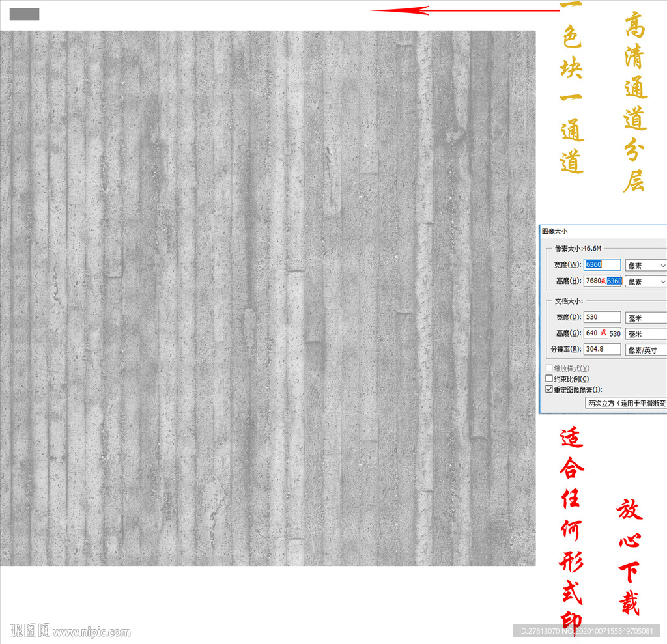This screenshot has width=667, height=644.
Task: Open the 毫米 unit dropdown beside 宽度(D)
Action: (x=646, y=318)
